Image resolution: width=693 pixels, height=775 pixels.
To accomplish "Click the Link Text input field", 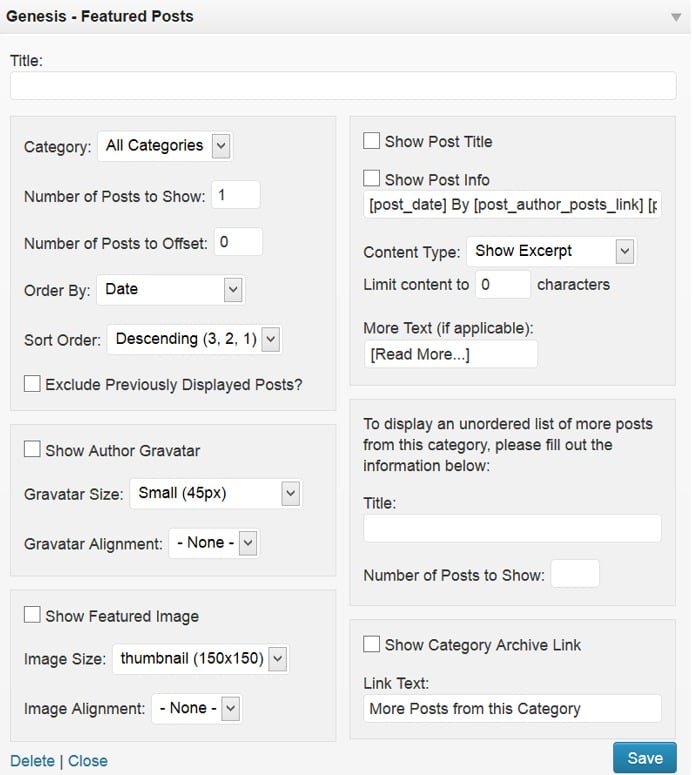I will click(513, 708).
